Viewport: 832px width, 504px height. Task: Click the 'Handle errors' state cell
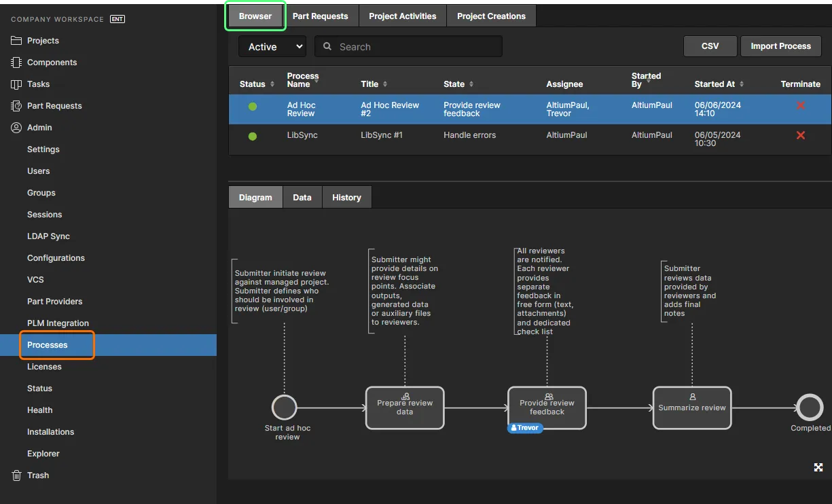pyautogui.click(x=470, y=135)
